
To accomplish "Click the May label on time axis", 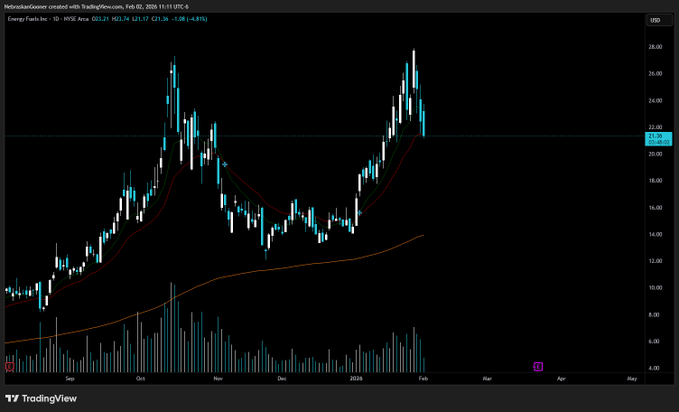I will pyautogui.click(x=631, y=380).
